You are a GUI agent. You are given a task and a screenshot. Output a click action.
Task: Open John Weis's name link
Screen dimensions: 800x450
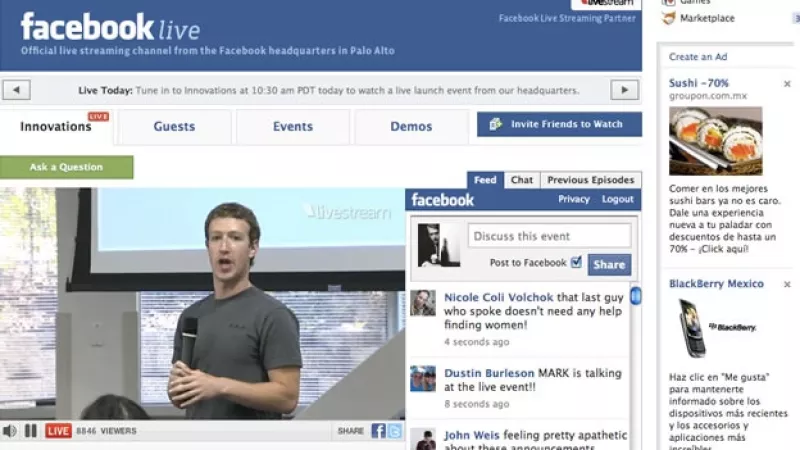click(x=471, y=435)
